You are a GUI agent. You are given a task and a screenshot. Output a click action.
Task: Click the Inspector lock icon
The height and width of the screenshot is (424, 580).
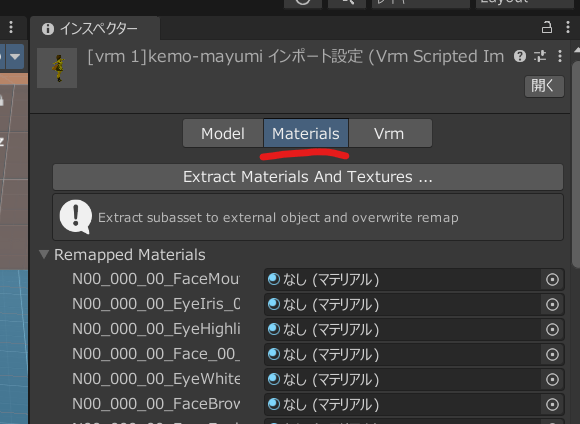[x=547, y=27]
